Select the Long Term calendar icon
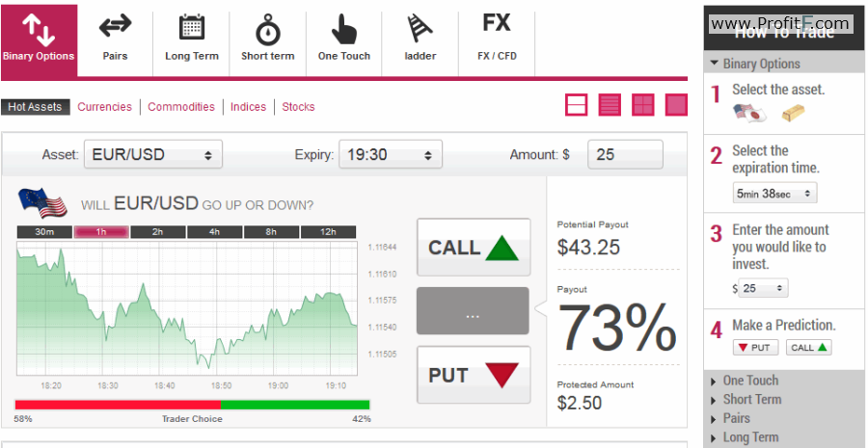Viewport: 868px width, 448px height. 192,27
